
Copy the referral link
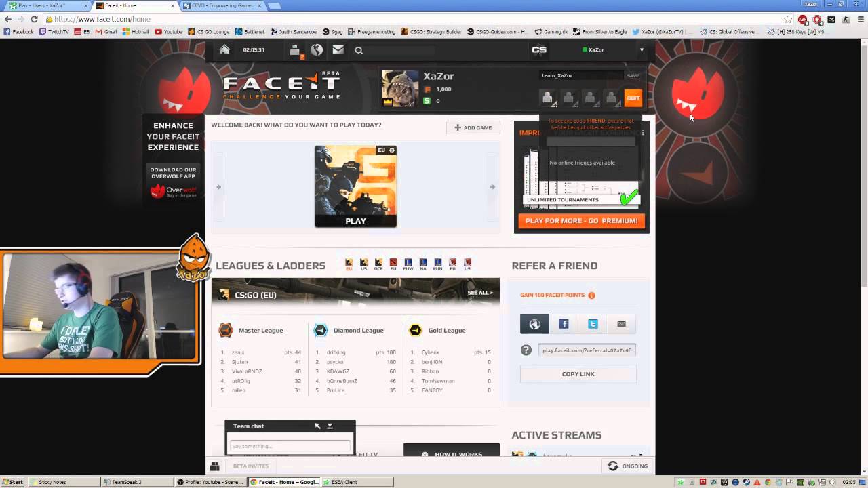[578, 374]
